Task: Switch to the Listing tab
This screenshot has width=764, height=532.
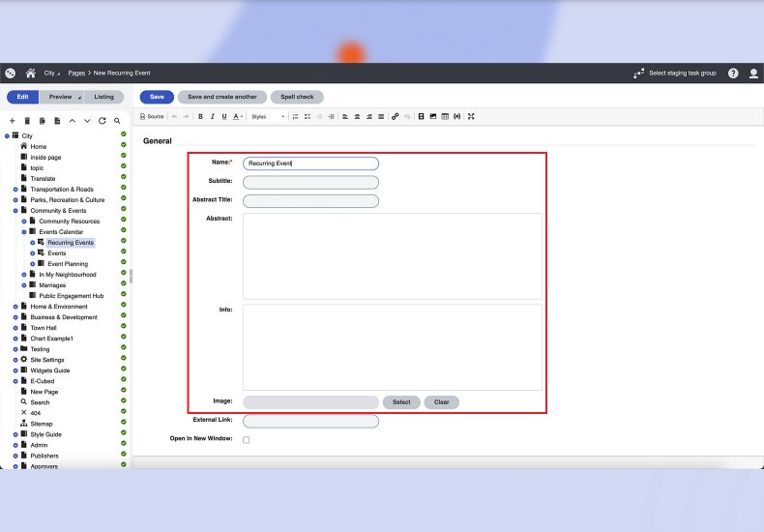Action: (x=103, y=97)
